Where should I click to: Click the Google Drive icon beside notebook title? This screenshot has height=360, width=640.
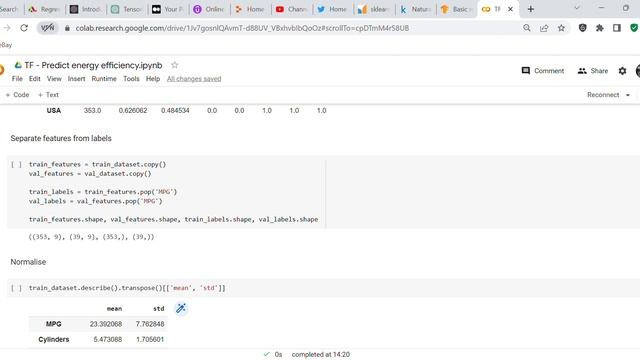18,65
